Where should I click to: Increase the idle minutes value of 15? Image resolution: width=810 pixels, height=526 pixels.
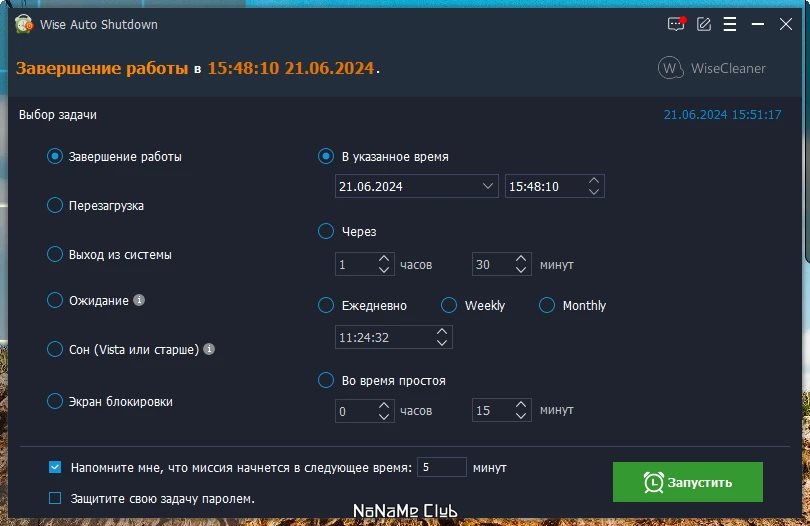tap(521, 405)
